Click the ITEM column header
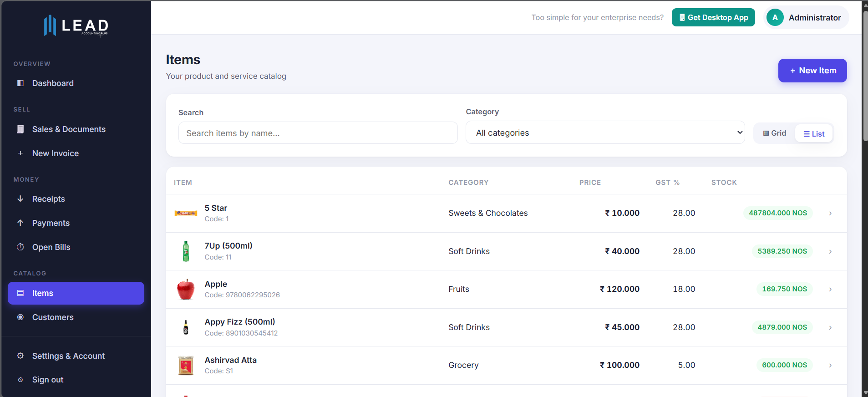This screenshot has width=868, height=397. [x=183, y=183]
